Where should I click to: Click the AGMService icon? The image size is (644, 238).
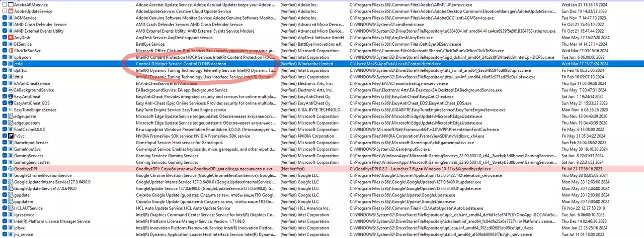pyautogui.click(x=11, y=18)
